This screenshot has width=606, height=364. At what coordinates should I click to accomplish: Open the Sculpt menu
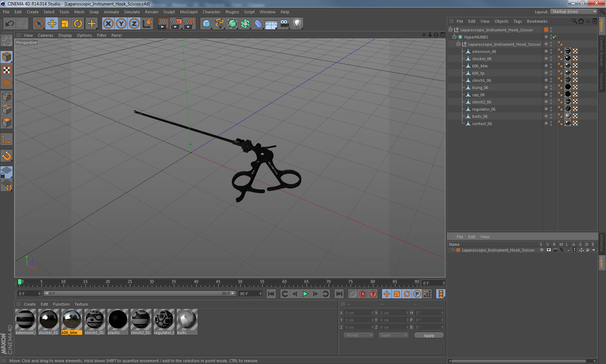169,12
